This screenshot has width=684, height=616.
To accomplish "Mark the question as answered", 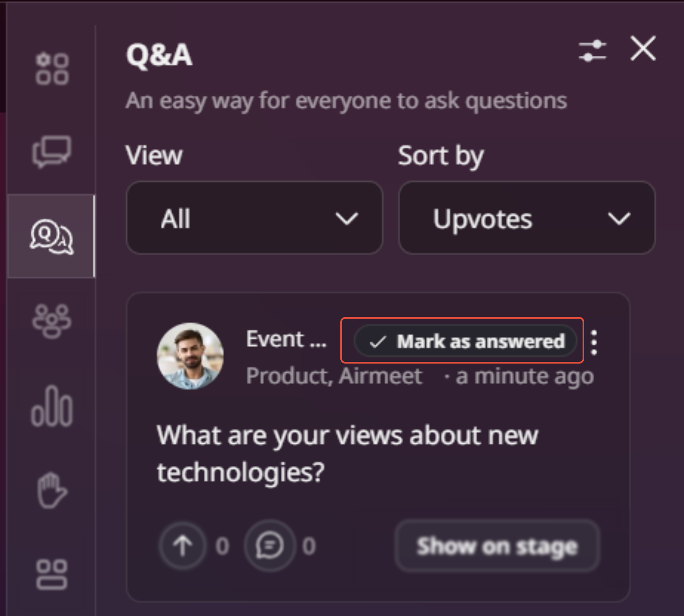I will click(466, 341).
